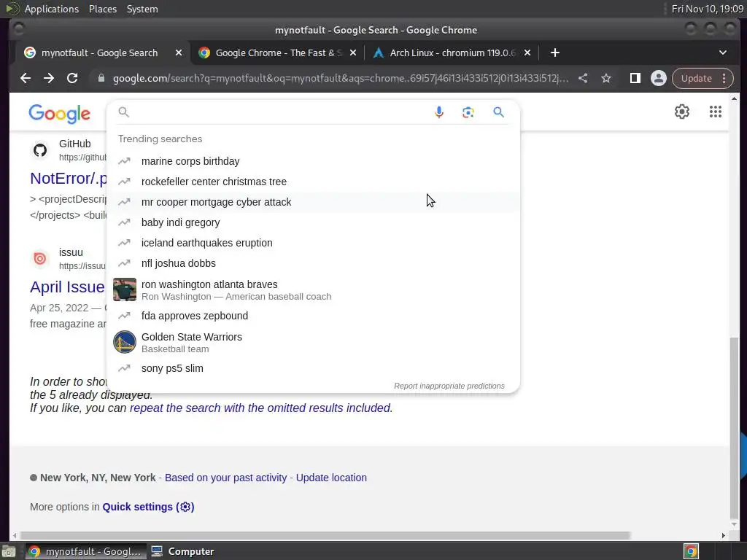Click the Computer taskbar entry
This screenshot has height=560, width=747.
click(x=182, y=551)
